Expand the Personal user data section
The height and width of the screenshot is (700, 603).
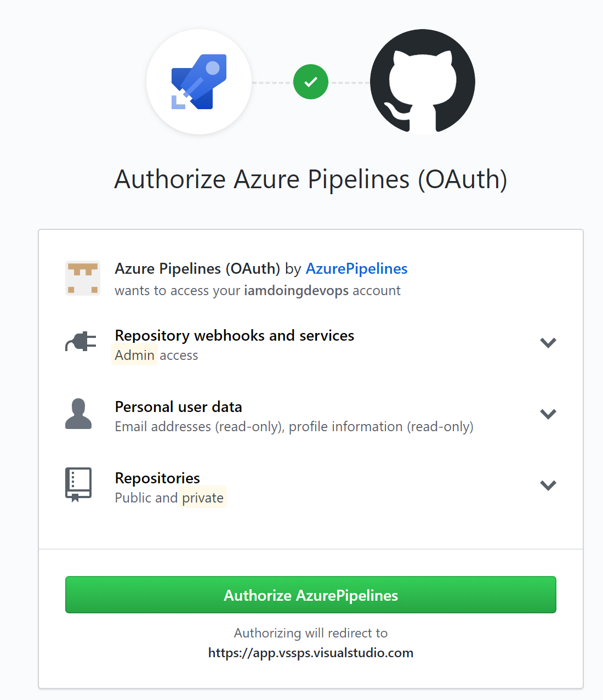pos(548,414)
